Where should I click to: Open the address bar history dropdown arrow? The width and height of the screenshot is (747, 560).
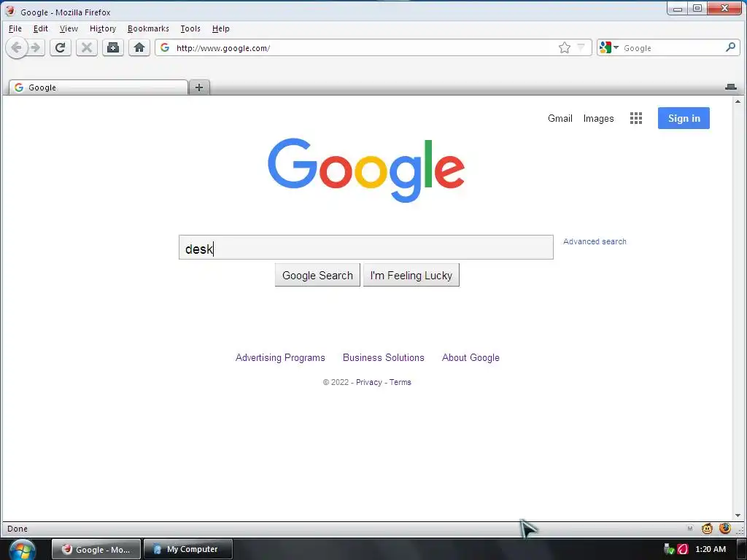(581, 47)
